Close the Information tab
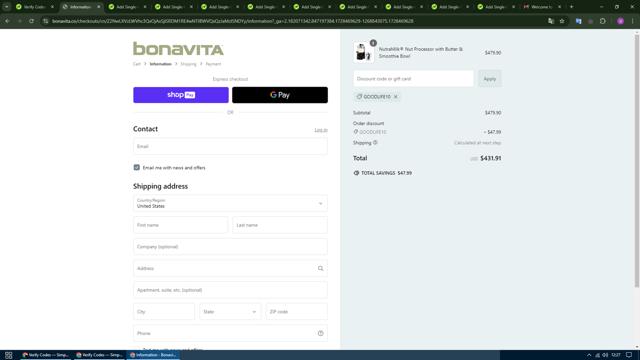Viewport: 640px width, 360px height. click(98, 7)
